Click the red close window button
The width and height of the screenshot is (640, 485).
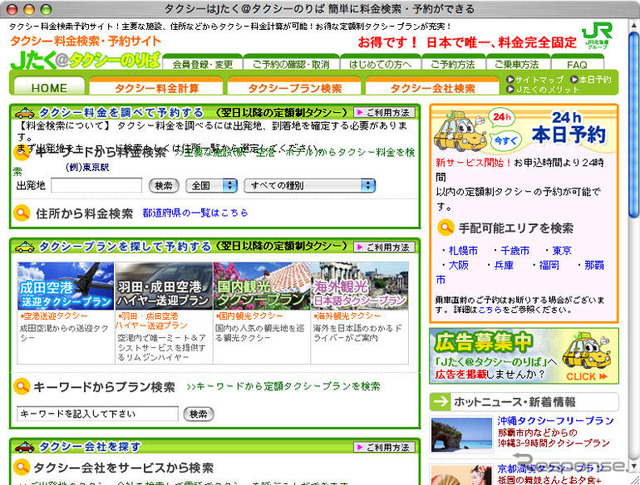click(13, 9)
